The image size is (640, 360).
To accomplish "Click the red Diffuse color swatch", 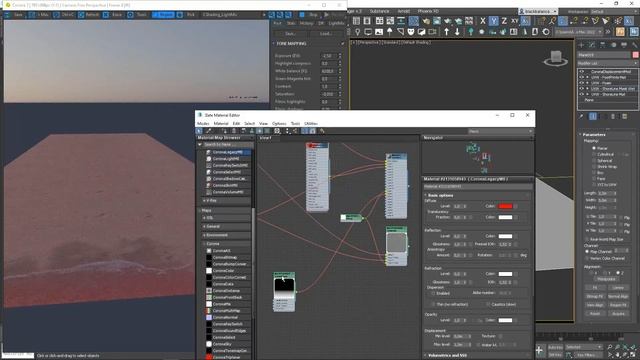I will click(x=505, y=206).
